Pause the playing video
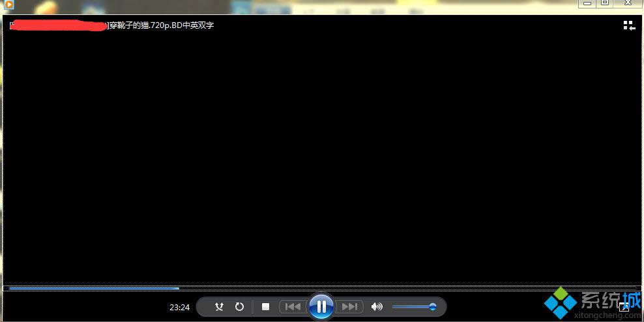The width and height of the screenshot is (644, 322). [x=321, y=306]
